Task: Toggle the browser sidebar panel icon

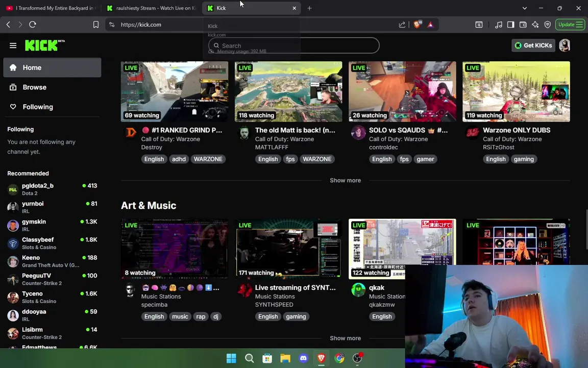Action: click(510, 25)
